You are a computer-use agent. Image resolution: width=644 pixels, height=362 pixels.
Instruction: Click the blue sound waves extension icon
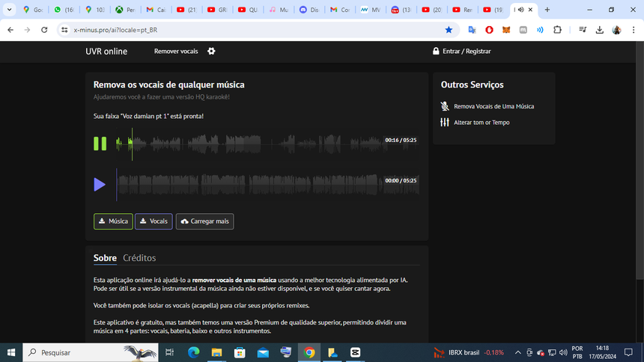(540, 30)
